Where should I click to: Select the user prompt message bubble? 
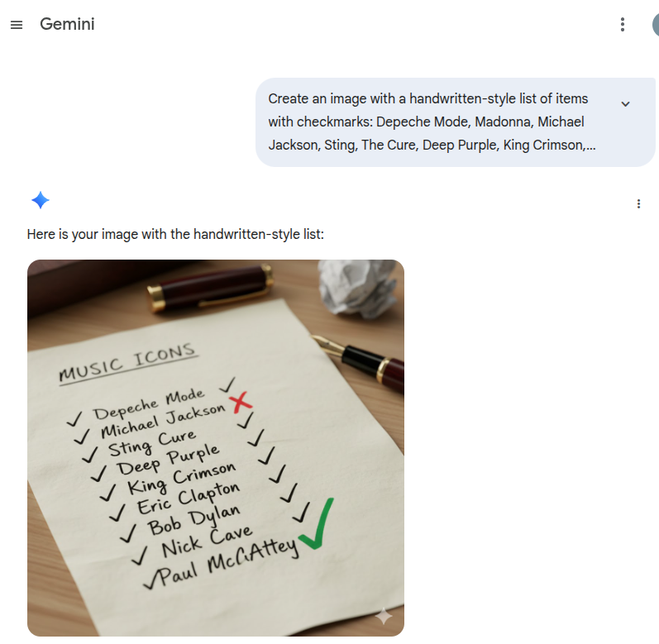point(455,122)
